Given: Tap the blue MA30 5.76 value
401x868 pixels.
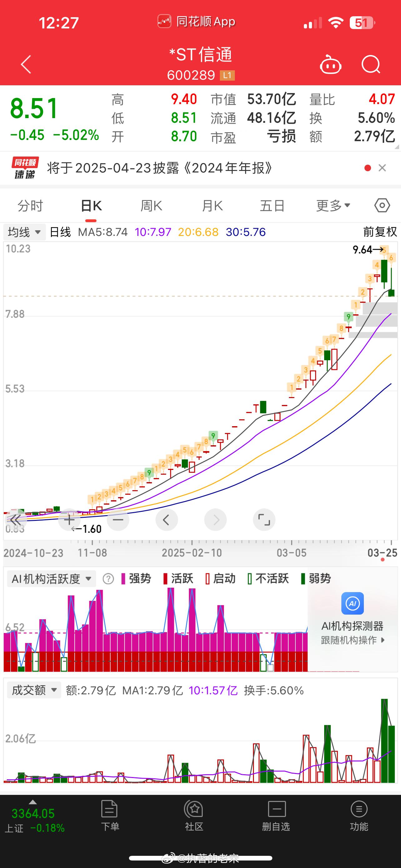Looking at the screenshot, I should coord(246,232).
